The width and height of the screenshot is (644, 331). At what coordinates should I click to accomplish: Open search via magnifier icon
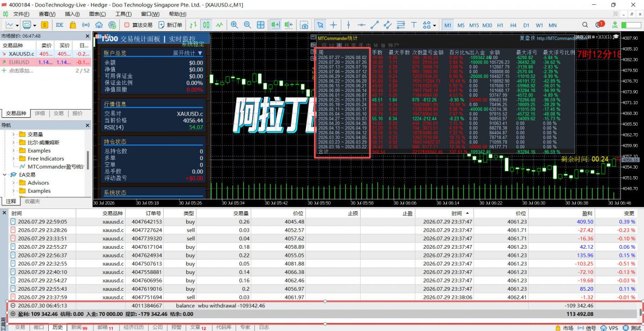pyautogui.click(x=586, y=25)
